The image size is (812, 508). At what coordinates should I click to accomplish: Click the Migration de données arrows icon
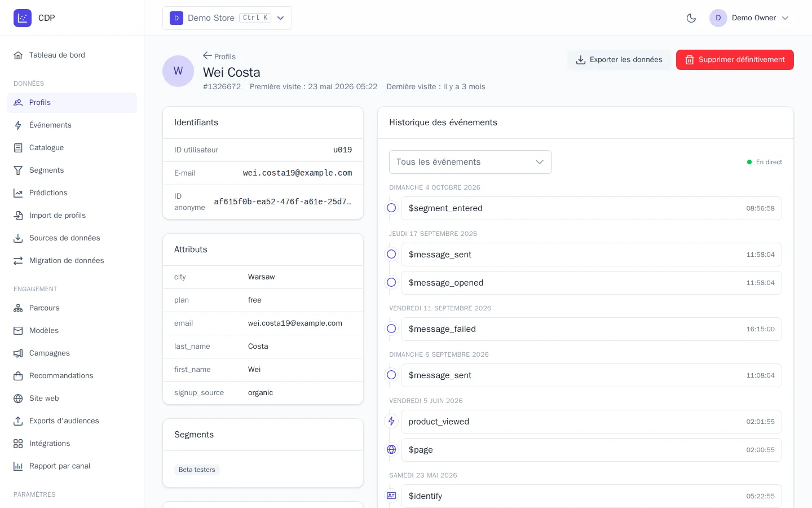(18, 261)
